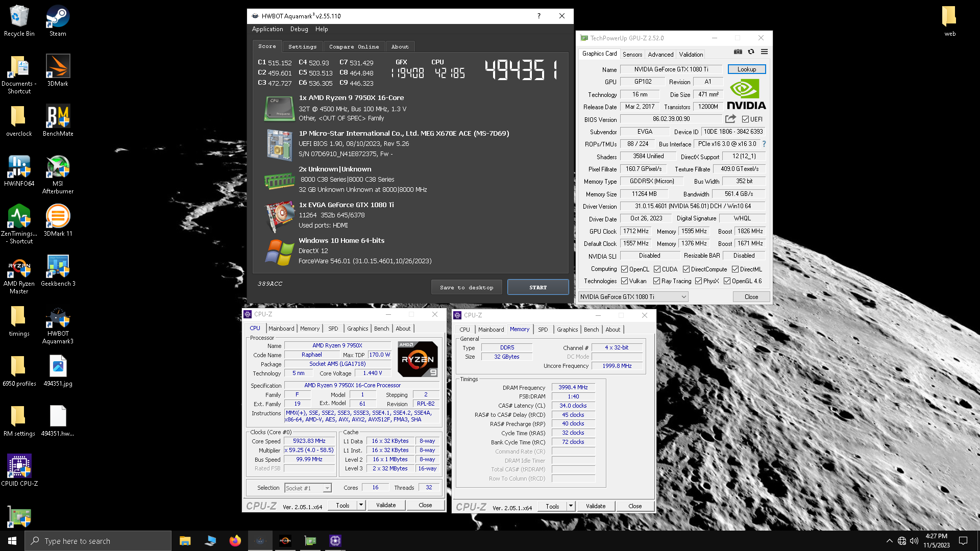This screenshot has height=551, width=980.
Task: Toggle the DirectML checkbox in GPU-Z
Action: (735, 269)
